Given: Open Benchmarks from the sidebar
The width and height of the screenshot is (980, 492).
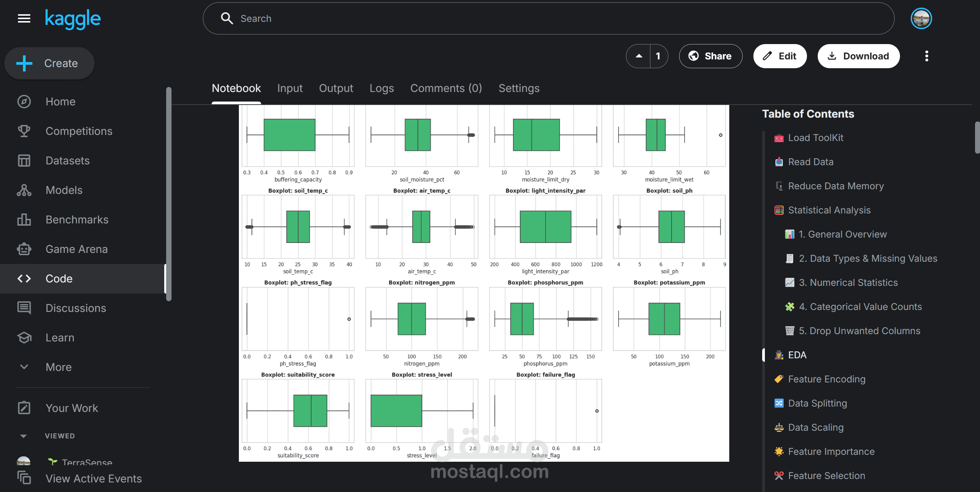Looking at the screenshot, I should (x=77, y=220).
